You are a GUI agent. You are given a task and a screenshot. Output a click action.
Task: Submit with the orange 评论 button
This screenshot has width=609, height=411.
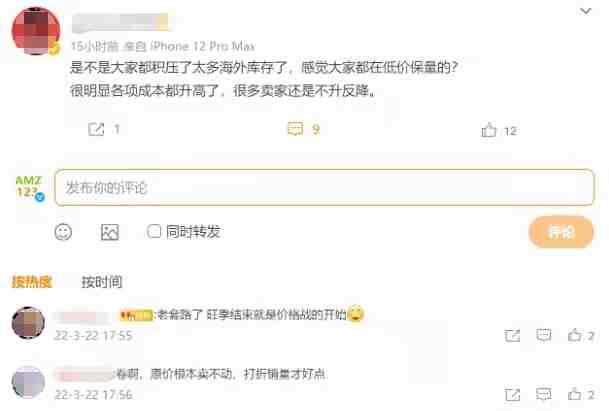(x=561, y=232)
